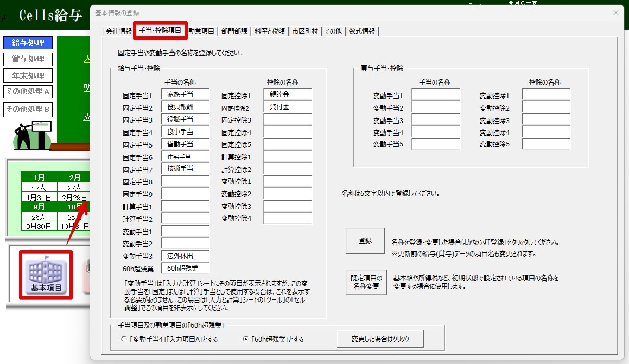Focus the 固定控除1 field with 親睦会

click(288, 95)
